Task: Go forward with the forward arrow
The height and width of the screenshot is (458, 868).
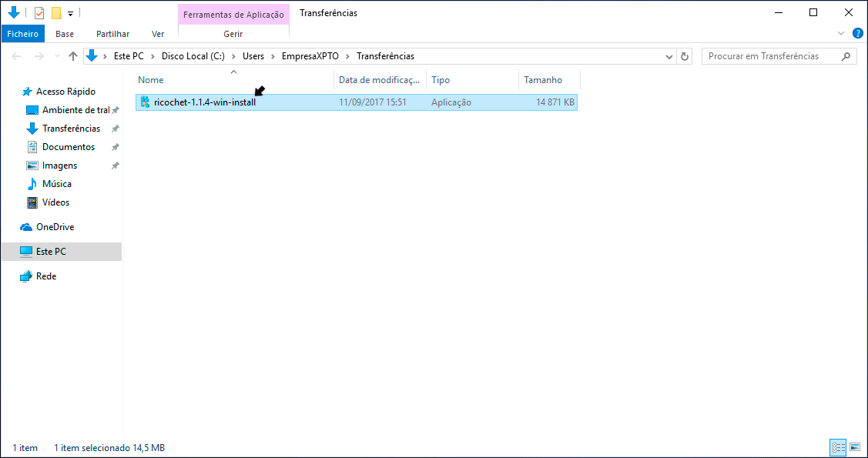Action: [x=39, y=56]
